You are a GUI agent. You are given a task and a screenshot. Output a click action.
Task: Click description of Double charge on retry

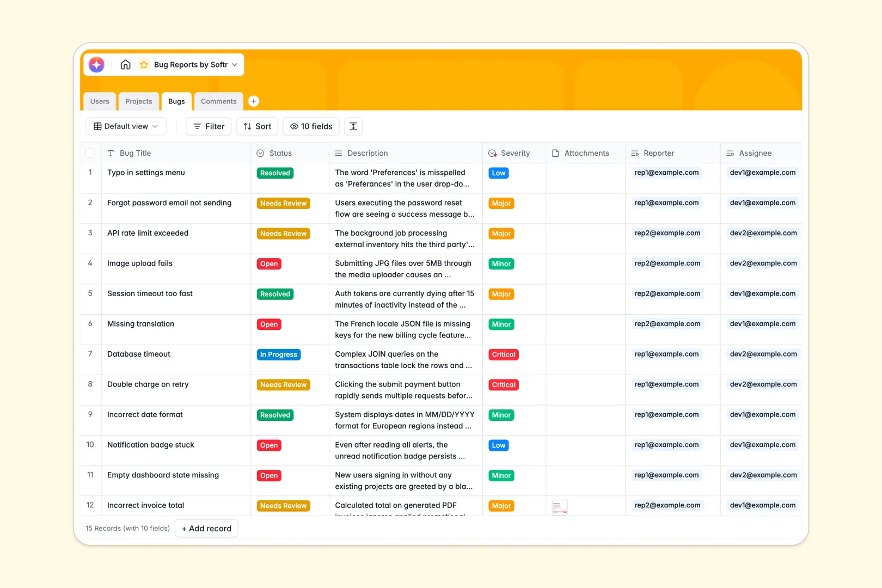pos(406,390)
